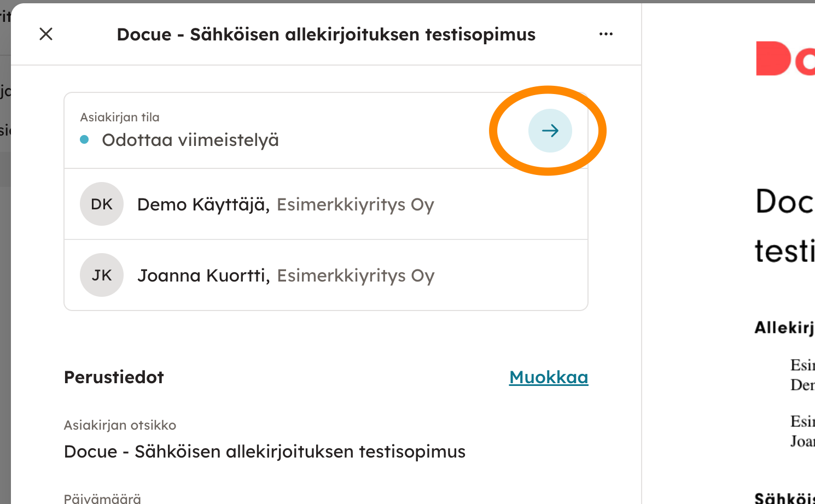
Task: Click the Asiakirjan otsikko field label
Action: pos(120,425)
